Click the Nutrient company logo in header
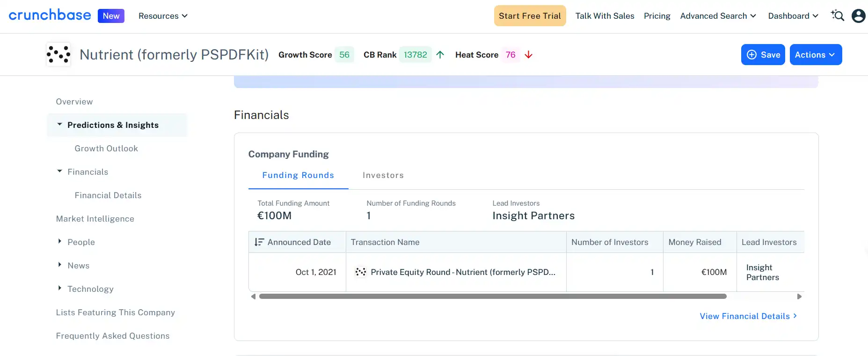Image resolution: width=868 pixels, height=356 pixels. [58, 55]
